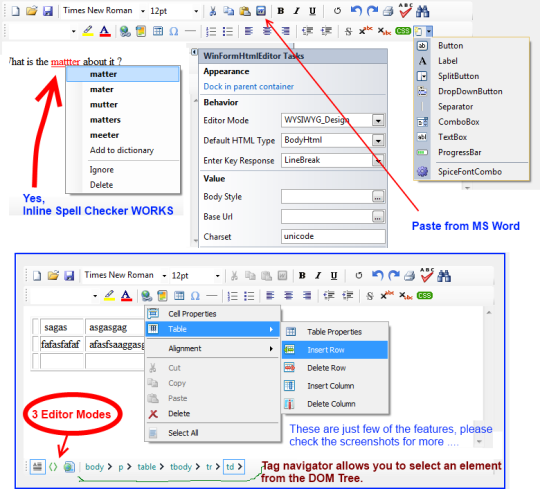The width and height of the screenshot is (540, 489).
Task: Open the Times New Roman font dropdown in top toolbar
Action: 142,11
